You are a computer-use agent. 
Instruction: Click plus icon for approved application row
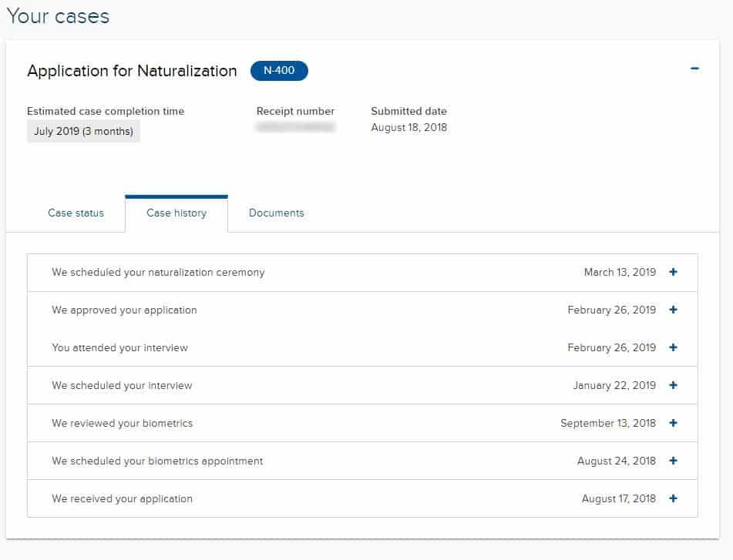click(673, 310)
